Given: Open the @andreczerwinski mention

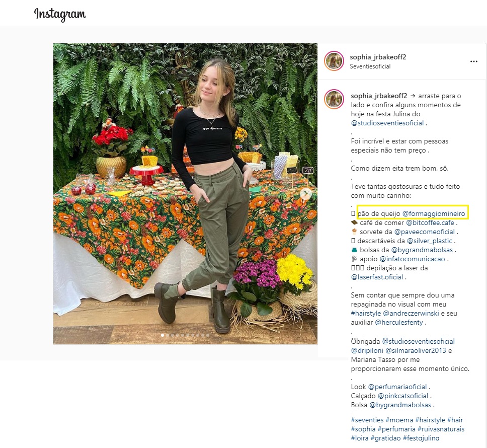Looking at the screenshot, I should (411, 314).
